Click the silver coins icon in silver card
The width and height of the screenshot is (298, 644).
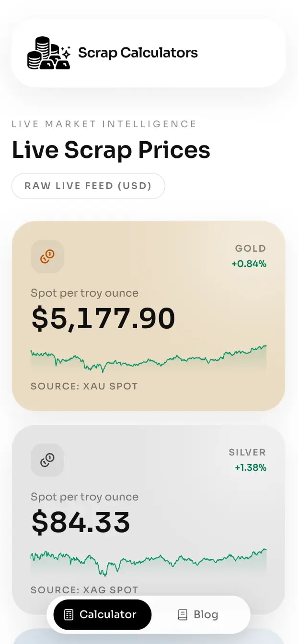47,460
